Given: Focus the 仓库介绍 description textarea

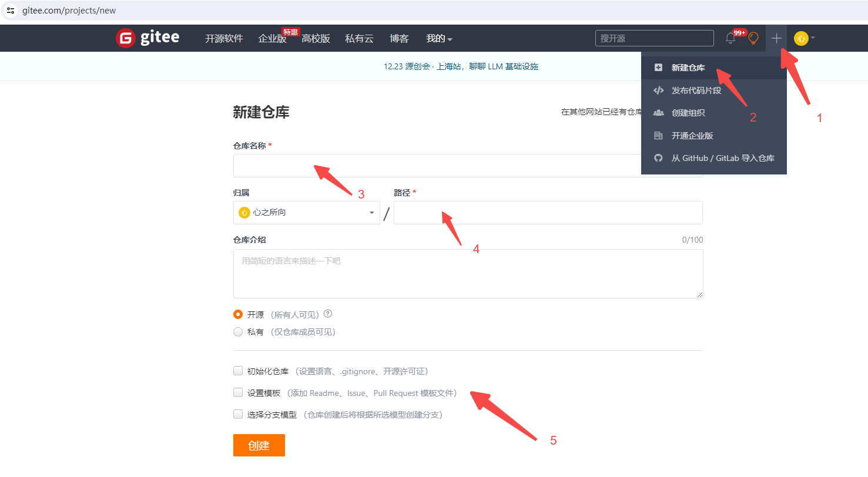Looking at the screenshot, I should 468,274.
